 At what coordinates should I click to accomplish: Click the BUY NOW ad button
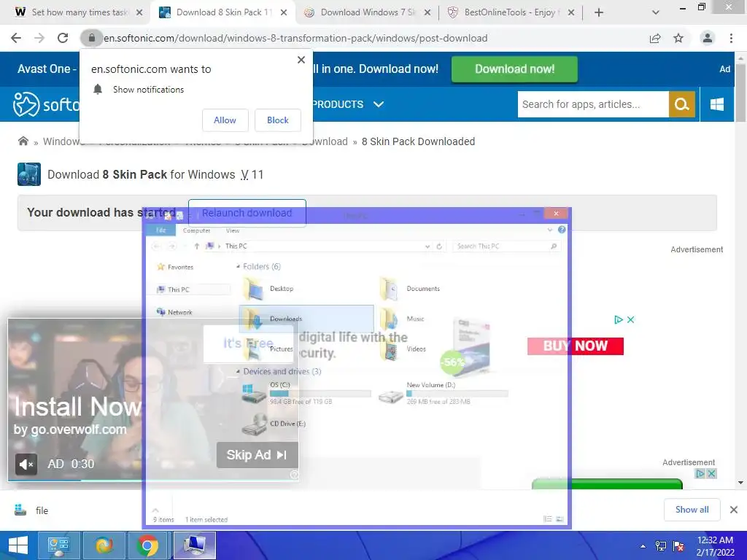[x=575, y=346]
